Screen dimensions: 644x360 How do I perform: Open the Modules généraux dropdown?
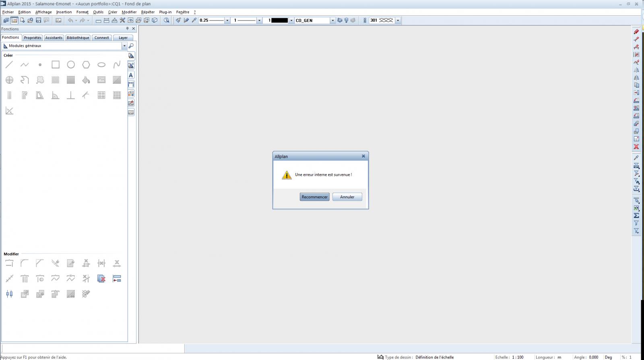124,46
